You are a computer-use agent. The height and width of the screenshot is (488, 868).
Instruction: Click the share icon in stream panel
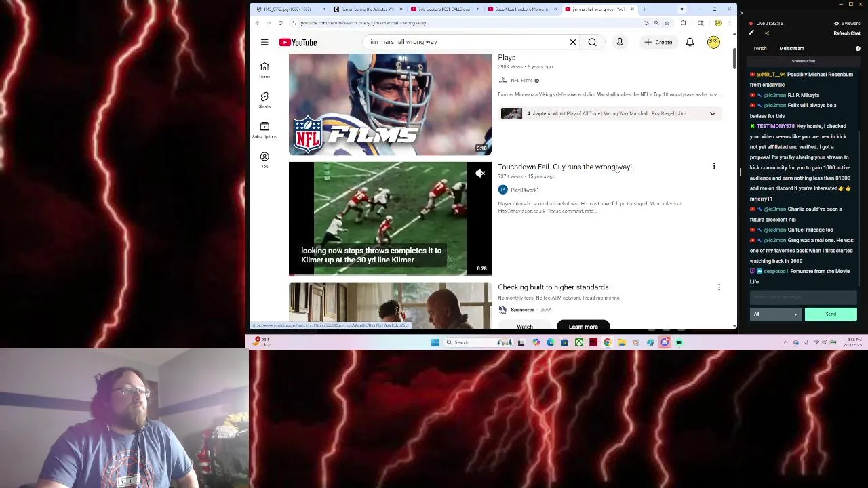pyautogui.click(x=767, y=33)
